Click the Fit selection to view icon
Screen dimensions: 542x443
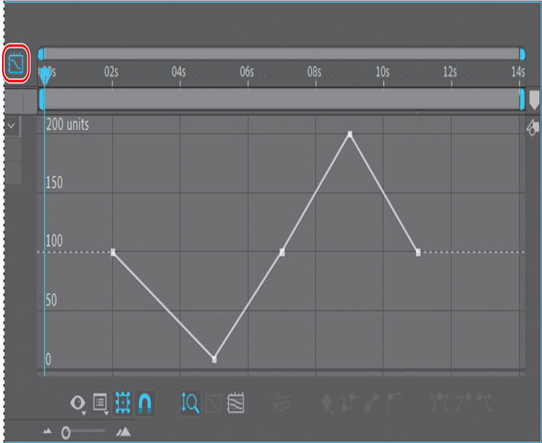point(213,403)
